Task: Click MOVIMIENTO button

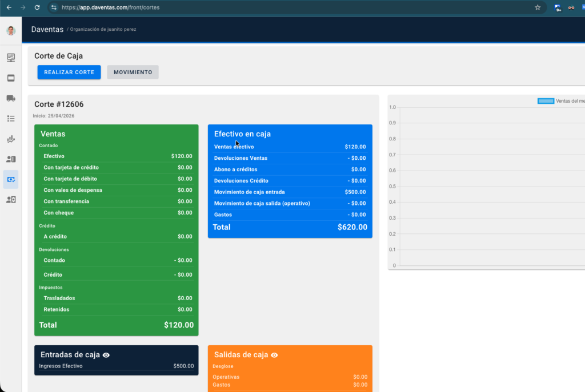Action: [133, 72]
